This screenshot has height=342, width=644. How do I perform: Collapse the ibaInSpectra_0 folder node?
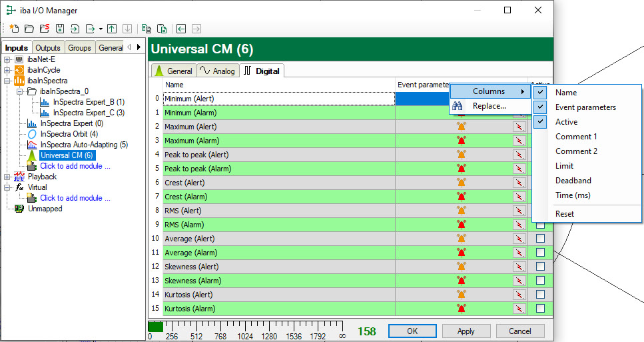tap(20, 91)
